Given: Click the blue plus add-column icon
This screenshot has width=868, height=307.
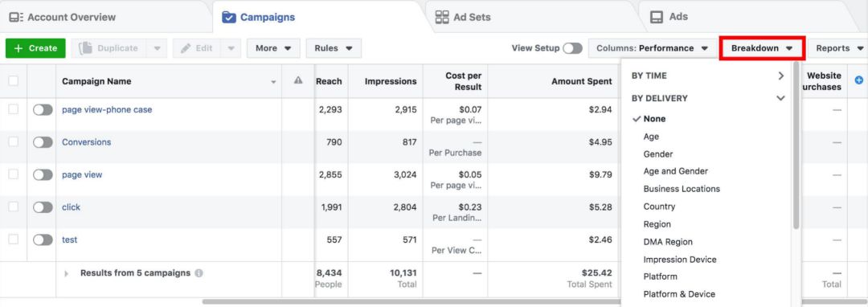Looking at the screenshot, I should 859,80.
